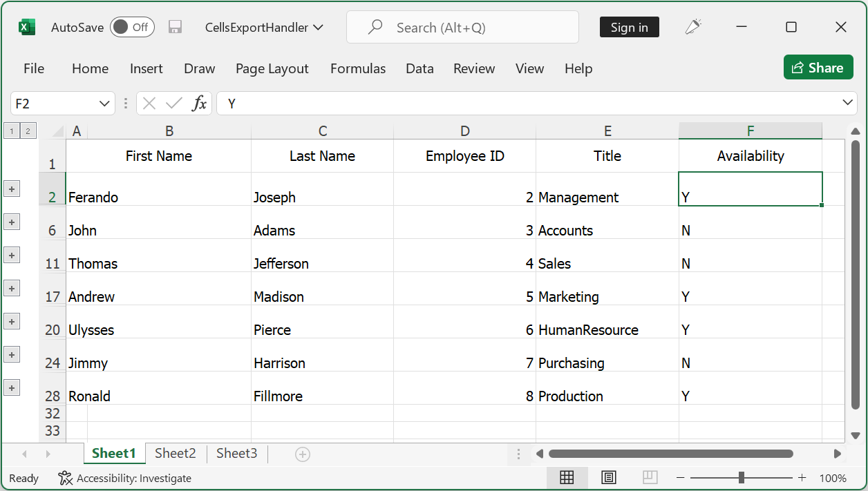
Task: Expand the group at row 2
Action: [x=12, y=189]
